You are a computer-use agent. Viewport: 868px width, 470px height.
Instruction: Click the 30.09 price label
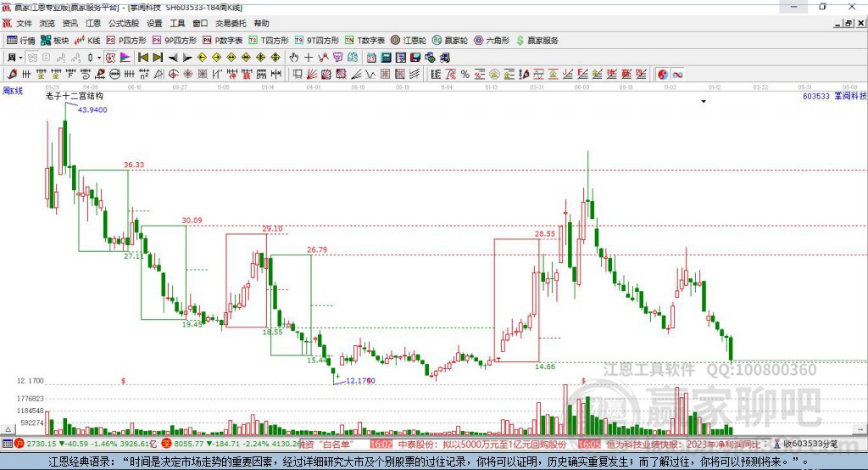pyautogui.click(x=192, y=220)
